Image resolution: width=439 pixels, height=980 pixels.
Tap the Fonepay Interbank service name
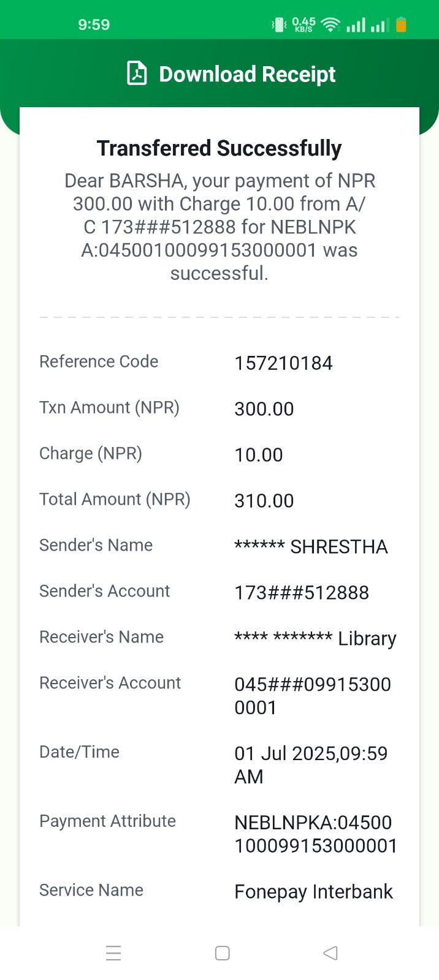313,892
